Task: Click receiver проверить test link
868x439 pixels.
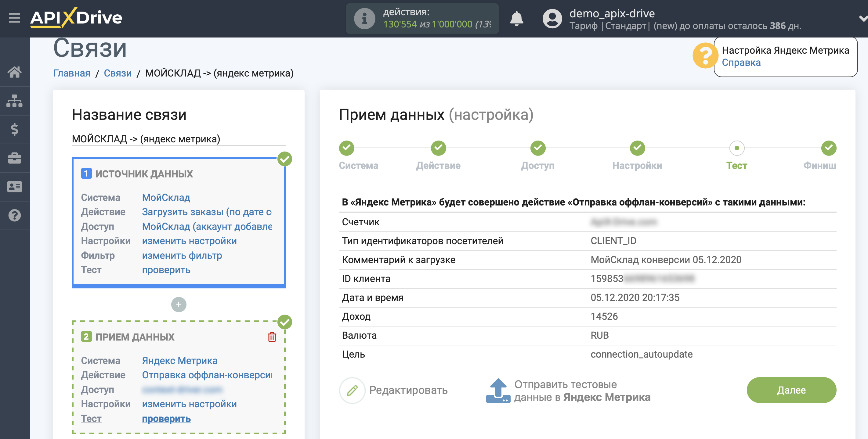Action: click(x=166, y=419)
